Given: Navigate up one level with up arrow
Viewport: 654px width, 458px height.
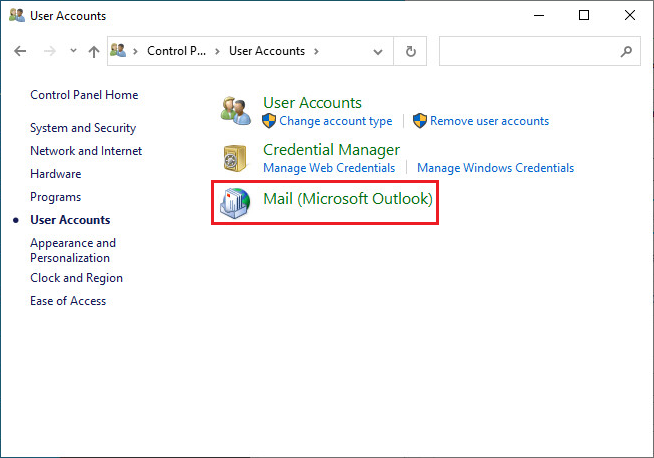Looking at the screenshot, I should 94,51.
